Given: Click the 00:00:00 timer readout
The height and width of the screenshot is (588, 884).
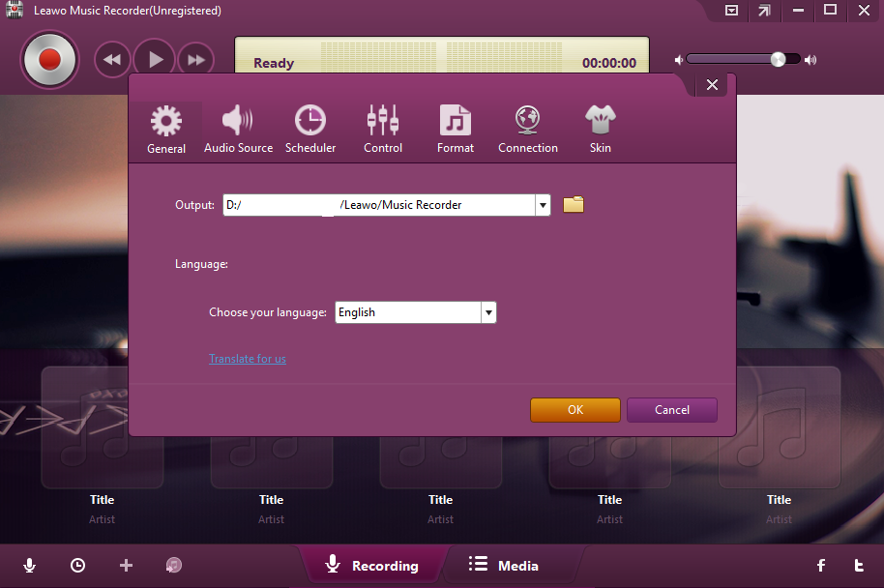Looking at the screenshot, I should pos(609,63).
